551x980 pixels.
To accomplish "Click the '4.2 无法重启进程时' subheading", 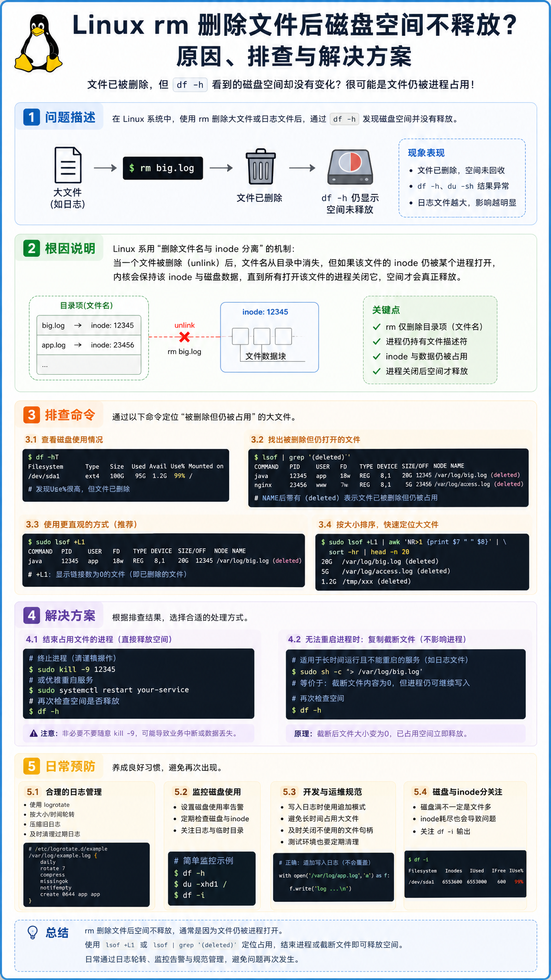I will click(x=377, y=639).
